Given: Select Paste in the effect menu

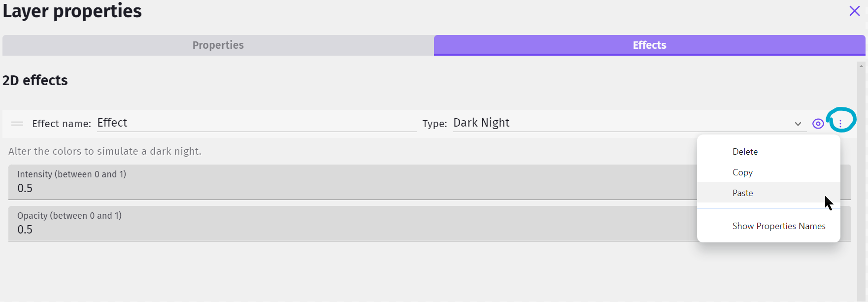Looking at the screenshot, I should 742,193.
